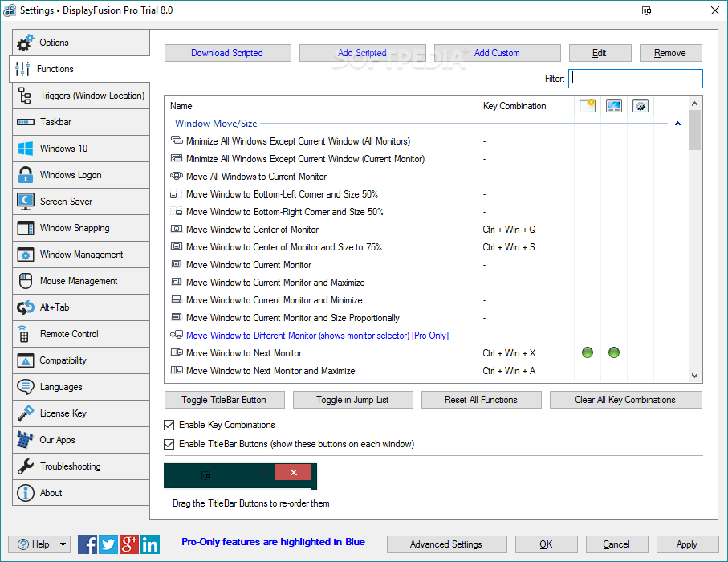Open the Twitter link icon

(108, 544)
